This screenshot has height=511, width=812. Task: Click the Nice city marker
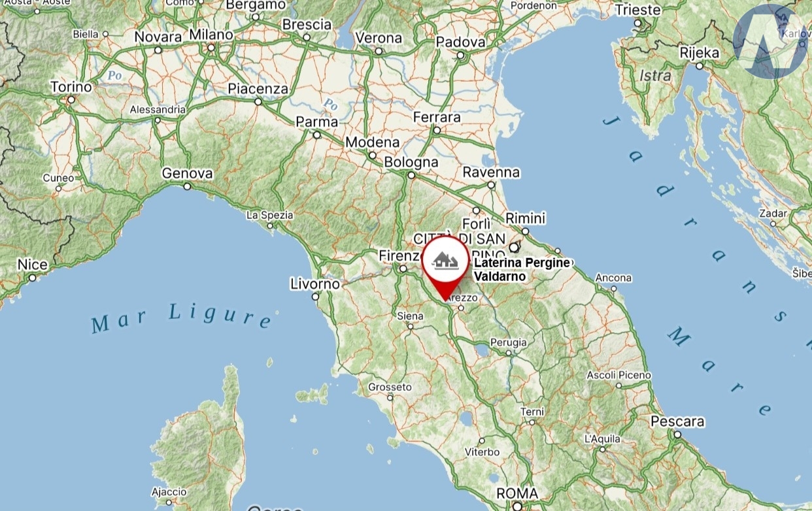32,278
